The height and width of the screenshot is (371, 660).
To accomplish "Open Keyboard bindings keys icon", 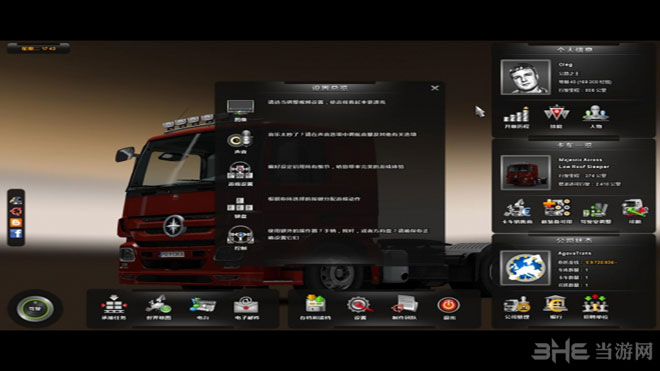I will (240, 205).
